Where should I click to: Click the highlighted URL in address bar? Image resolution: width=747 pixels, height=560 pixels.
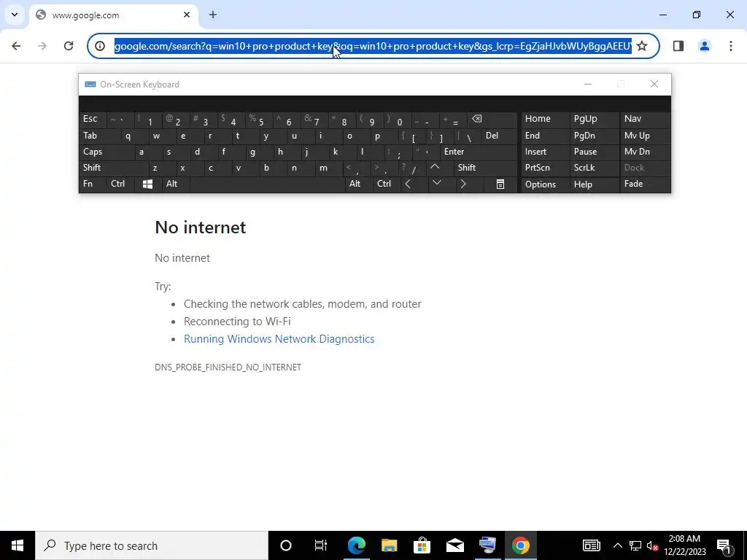pyautogui.click(x=373, y=46)
